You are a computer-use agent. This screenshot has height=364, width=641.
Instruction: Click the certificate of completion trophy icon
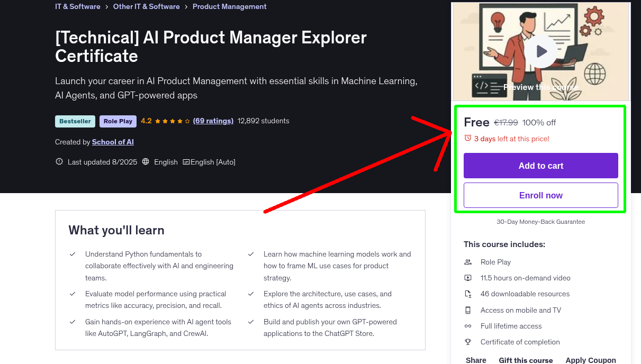point(467,342)
